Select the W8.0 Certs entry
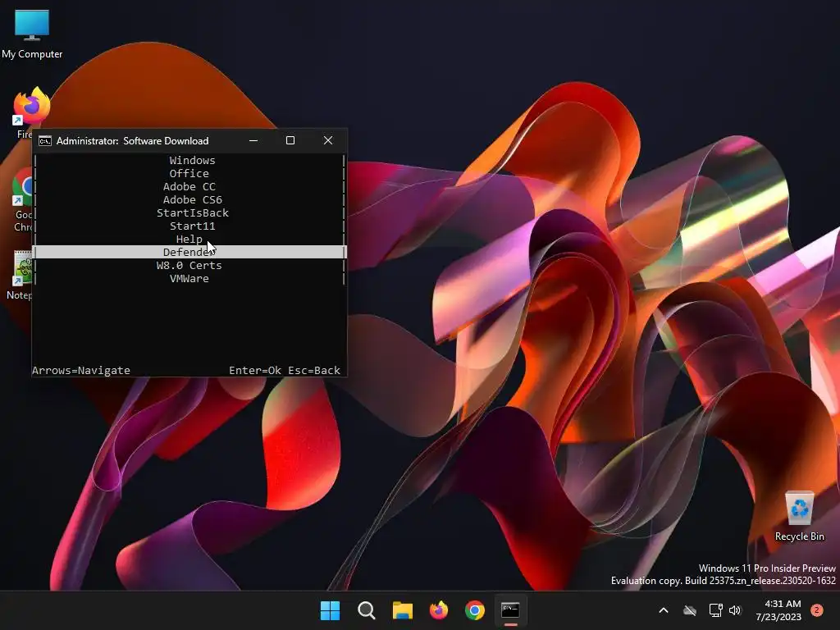840x630 pixels. point(189,265)
